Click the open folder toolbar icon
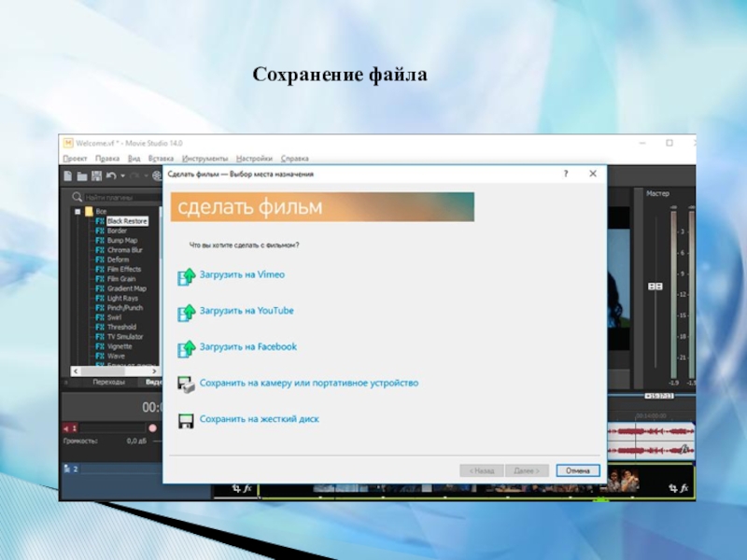The width and height of the screenshot is (747, 560). pos(82,175)
